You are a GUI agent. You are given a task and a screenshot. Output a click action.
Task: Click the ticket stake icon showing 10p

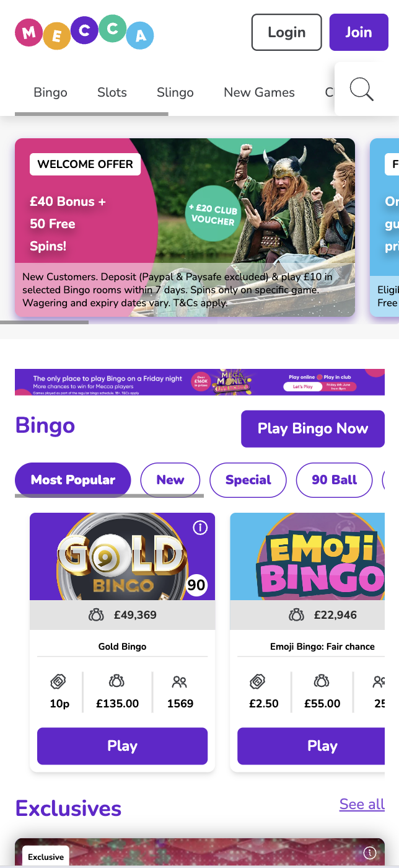coord(59,681)
